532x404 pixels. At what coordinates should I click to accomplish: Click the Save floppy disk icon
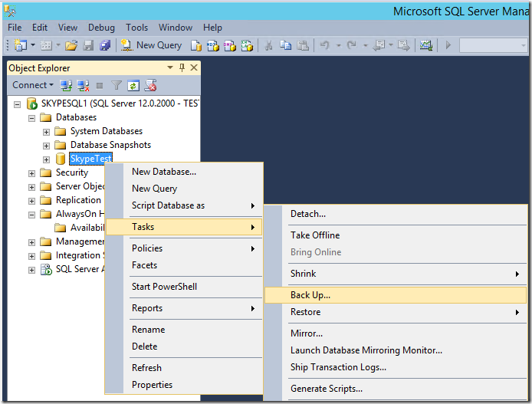[x=88, y=45]
